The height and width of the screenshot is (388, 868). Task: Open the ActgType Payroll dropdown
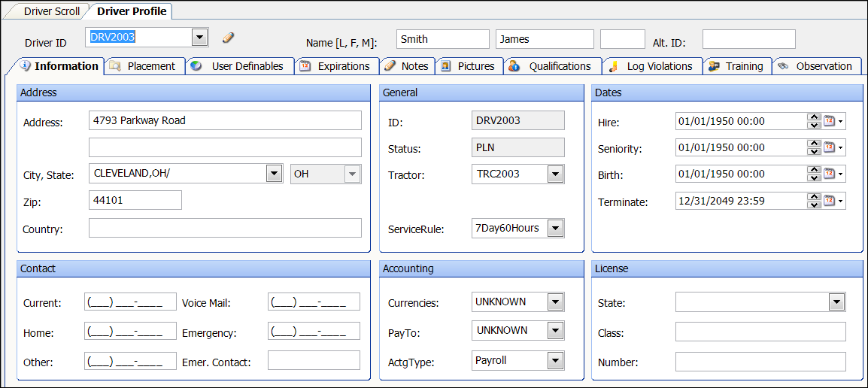click(x=555, y=361)
